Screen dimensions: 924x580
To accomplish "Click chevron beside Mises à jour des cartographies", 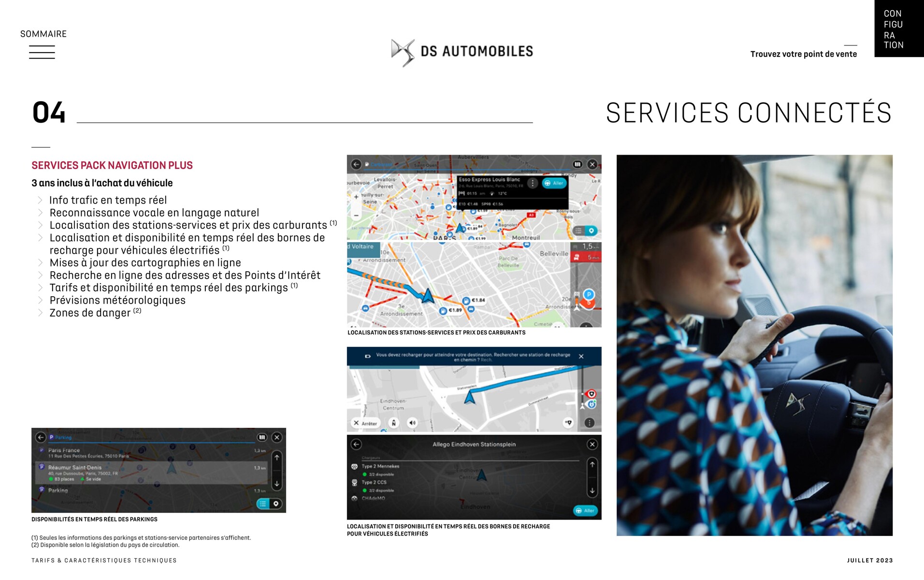I will (x=40, y=263).
